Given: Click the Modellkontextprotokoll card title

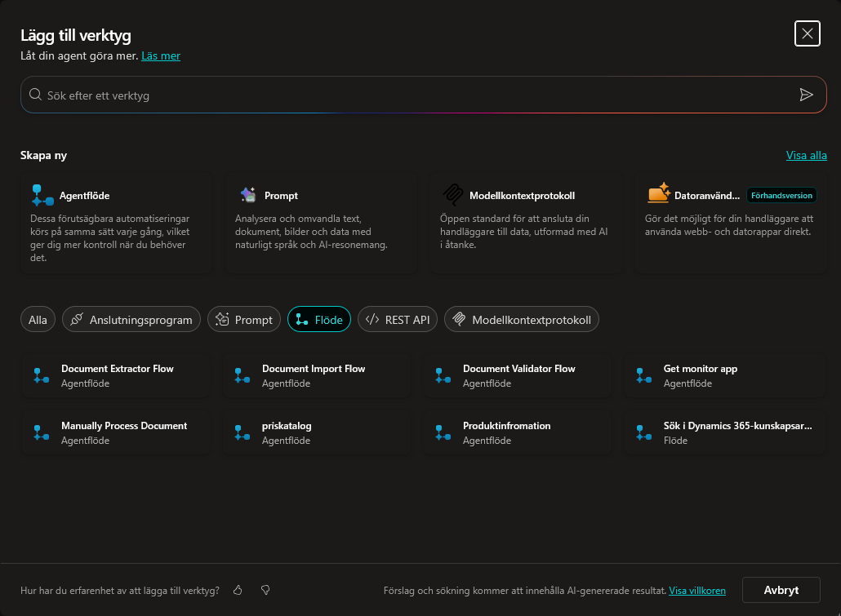Looking at the screenshot, I should [523, 196].
